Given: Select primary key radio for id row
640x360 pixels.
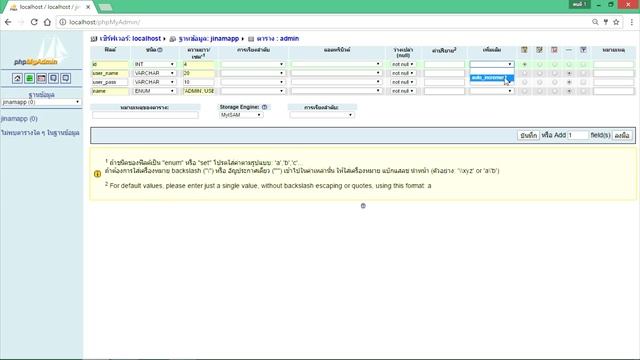Looking at the screenshot, I should (524, 64).
